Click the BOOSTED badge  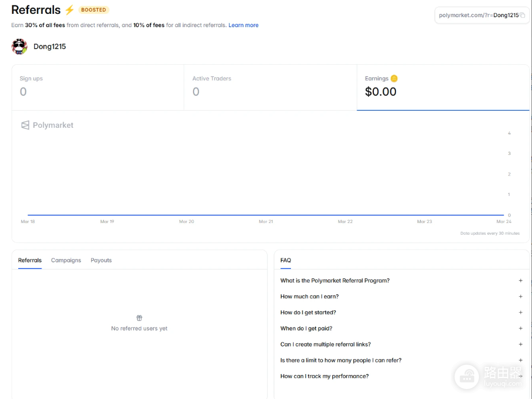[x=93, y=10]
